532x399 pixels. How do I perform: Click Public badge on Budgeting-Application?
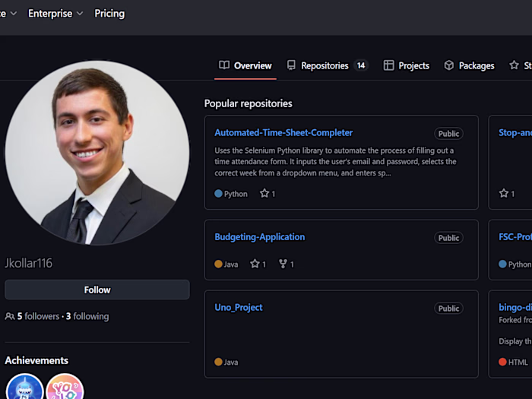(448, 238)
